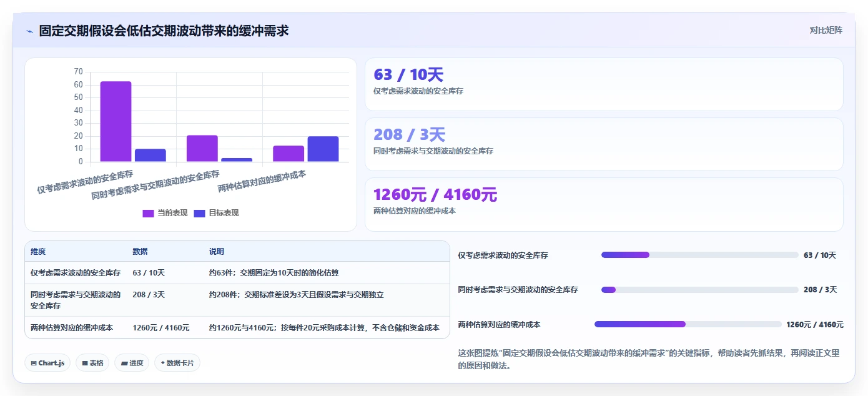Click the title 固定交期假设会低估交期波动带来的缓冲需求
The width and height of the screenshot is (868, 396).
pos(164,31)
